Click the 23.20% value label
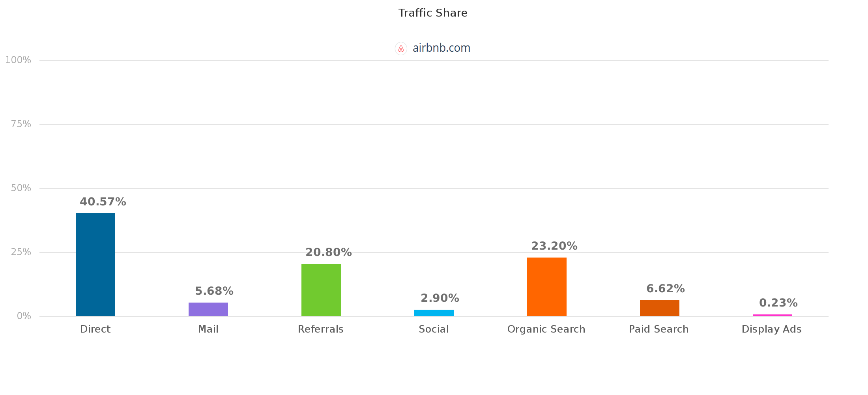The height and width of the screenshot is (395, 868). 554,246
